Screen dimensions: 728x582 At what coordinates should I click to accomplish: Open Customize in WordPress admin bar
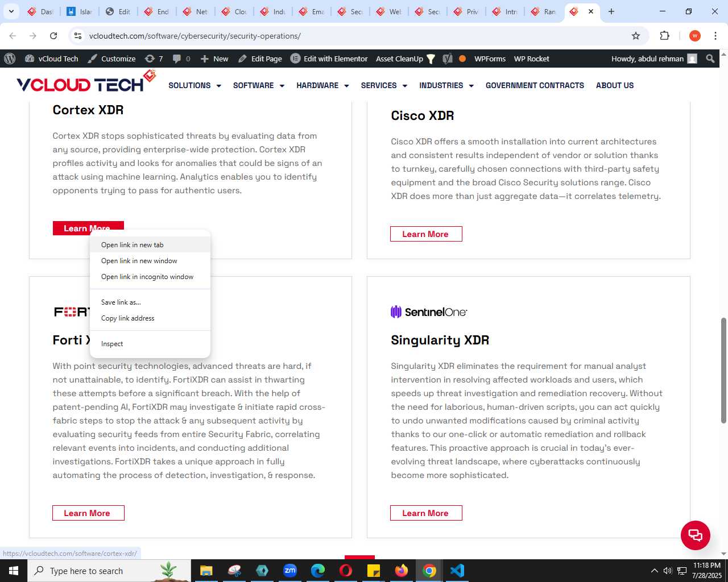click(111, 59)
